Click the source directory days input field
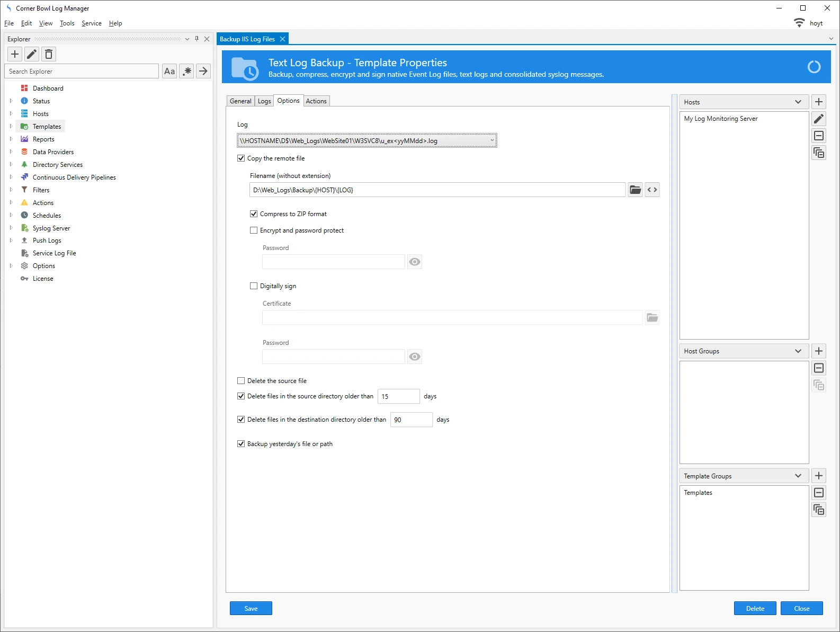 tap(398, 397)
